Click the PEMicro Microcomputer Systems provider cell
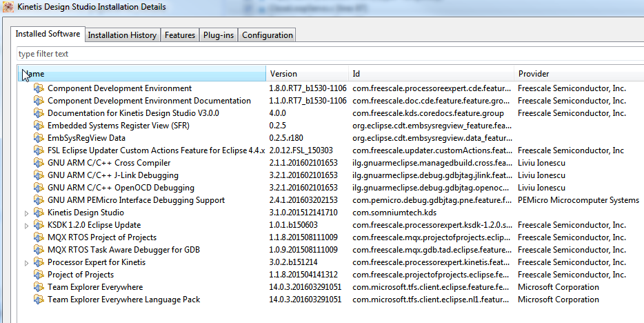The image size is (644, 323). pyautogui.click(x=578, y=200)
